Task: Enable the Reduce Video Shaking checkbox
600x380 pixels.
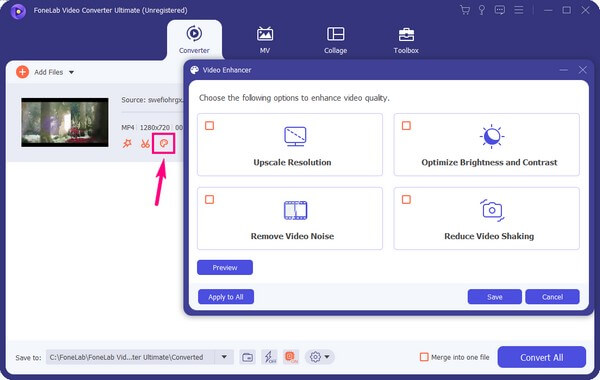Action: tap(406, 199)
